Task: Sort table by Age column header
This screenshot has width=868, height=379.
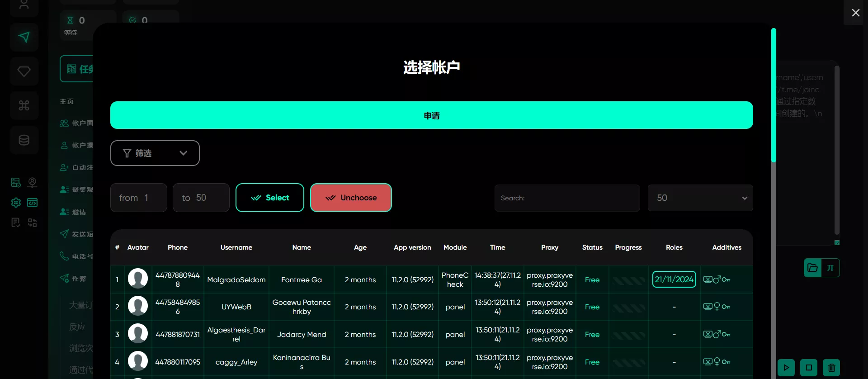Action: coord(360,247)
